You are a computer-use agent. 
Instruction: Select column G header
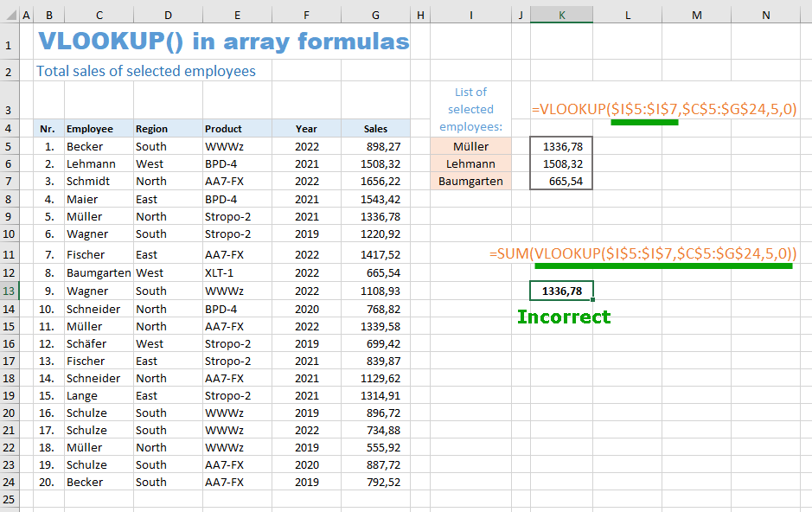tap(375, 15)
